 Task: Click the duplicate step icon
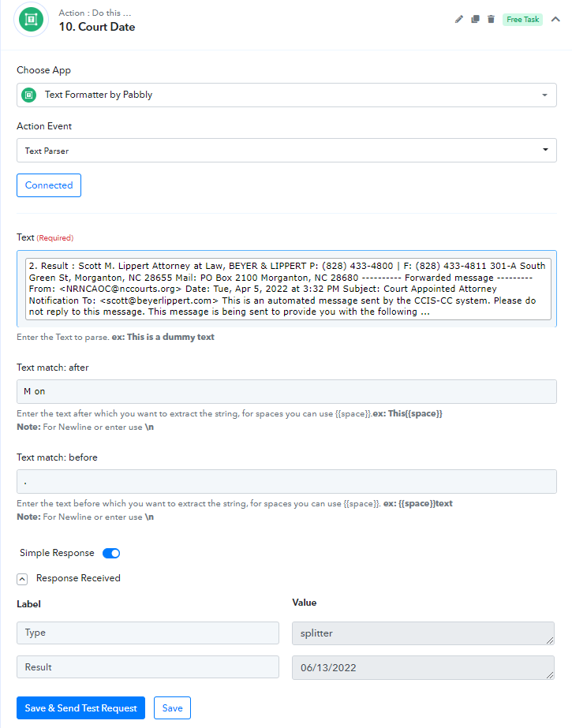pyautogui.click(x=475, y=19)
